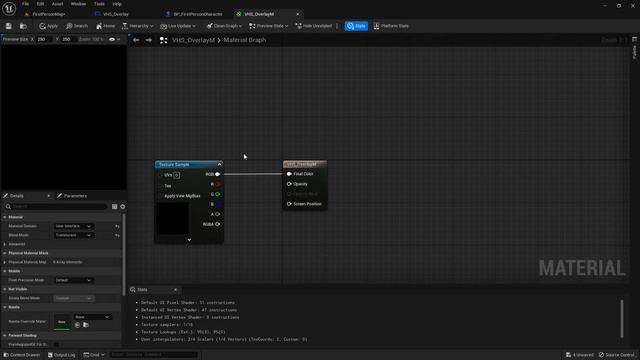Open Material Domain dropdown
Viewport: 640px width, 360px height.
coord(73,226)
